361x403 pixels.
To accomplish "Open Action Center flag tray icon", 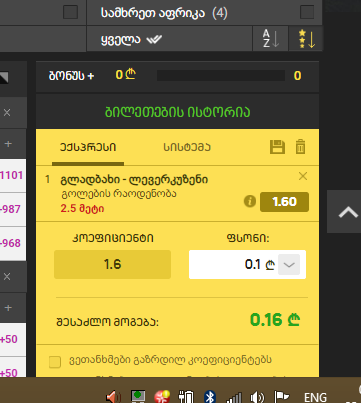I will point(281,397).
